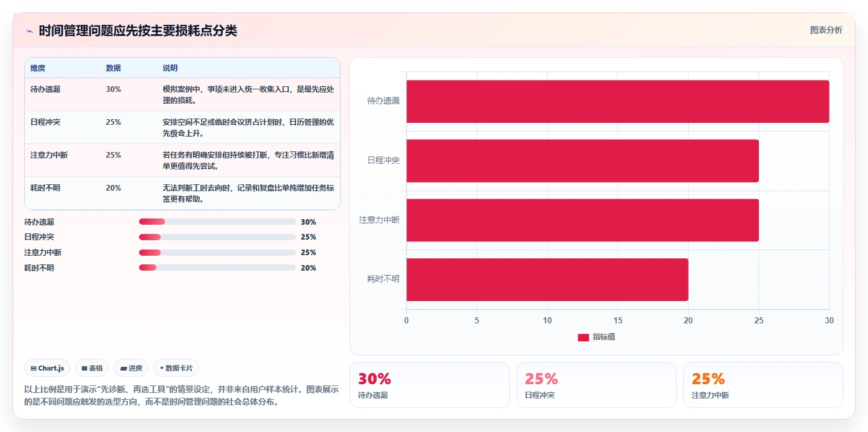Click the 耗时不明 bar in the chart
The height and width of the screenshot is (432, 868).
pos(547,279)
